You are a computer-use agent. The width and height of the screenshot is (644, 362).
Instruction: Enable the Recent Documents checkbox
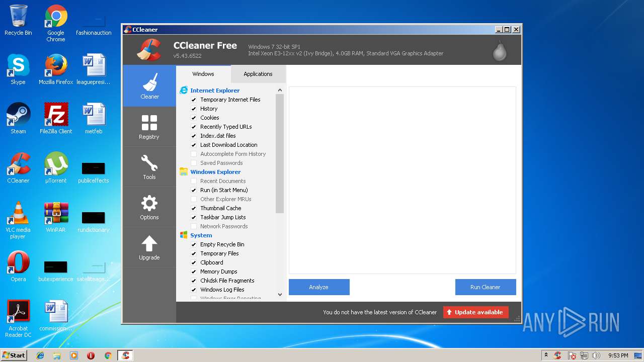click(x=194, y=181)
